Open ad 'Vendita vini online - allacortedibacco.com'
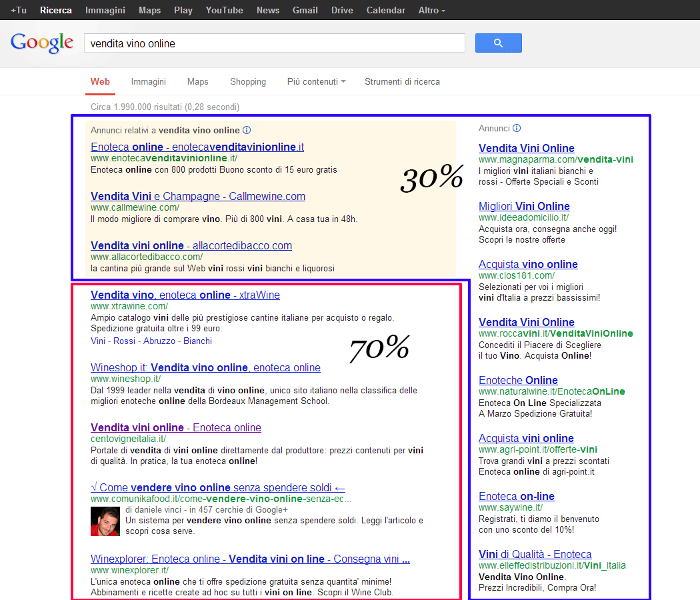Image resolution: width=700 pixels, height=600 pixels. pos(191,245)
